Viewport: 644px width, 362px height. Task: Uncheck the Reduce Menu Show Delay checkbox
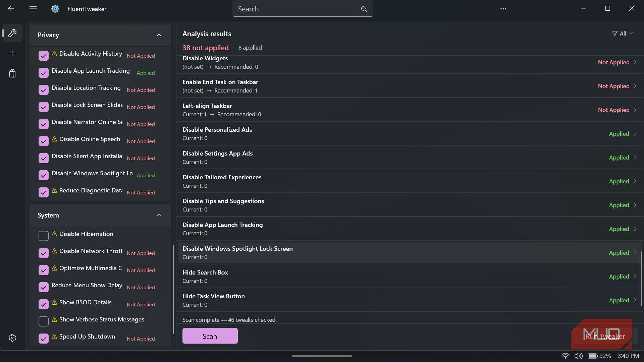coord(44,287)
